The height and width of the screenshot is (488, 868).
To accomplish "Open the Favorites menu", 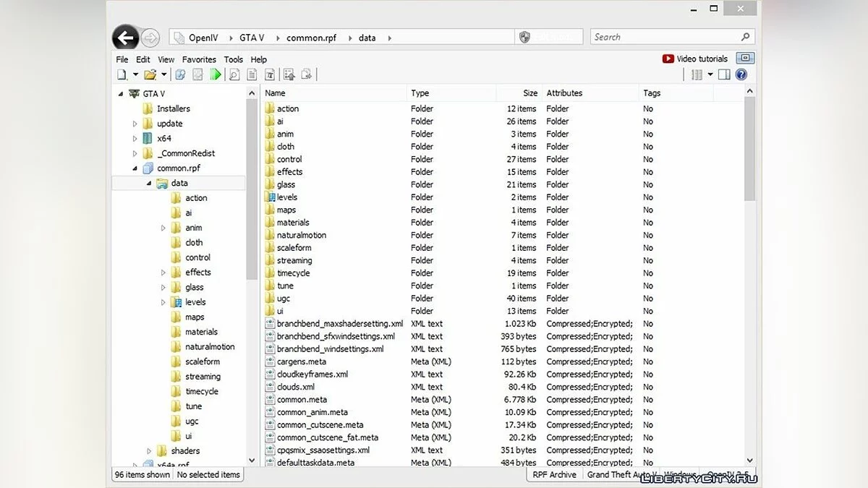I will (199, 59).
